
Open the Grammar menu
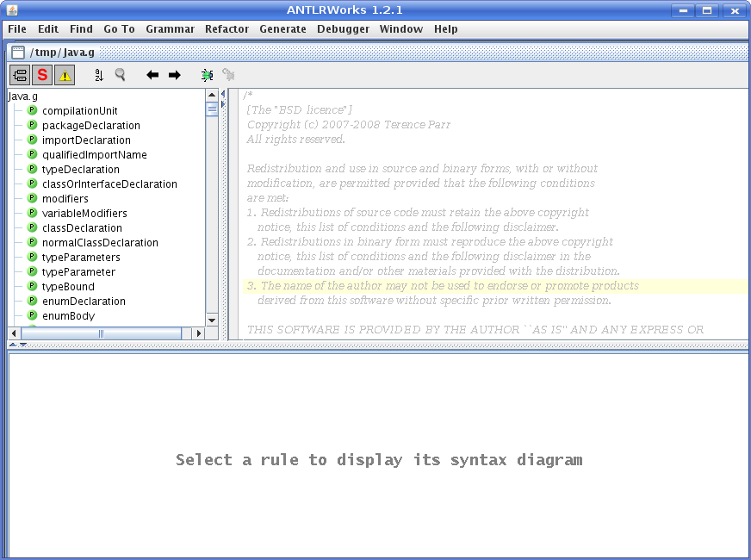(x=170, y=28)
